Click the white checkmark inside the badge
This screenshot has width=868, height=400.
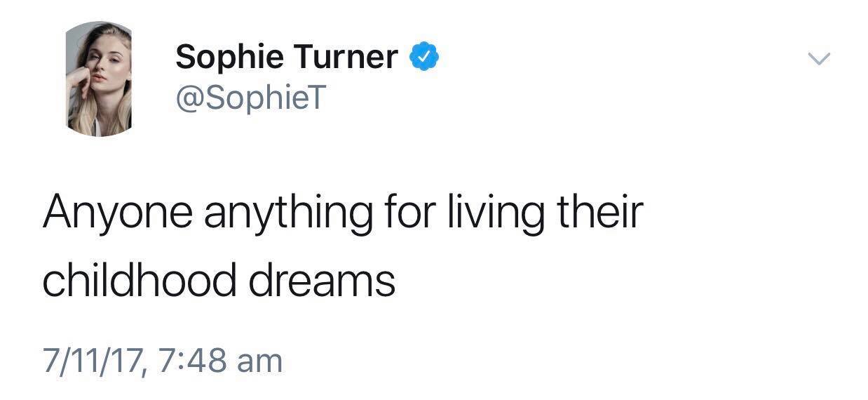(425, 57)
